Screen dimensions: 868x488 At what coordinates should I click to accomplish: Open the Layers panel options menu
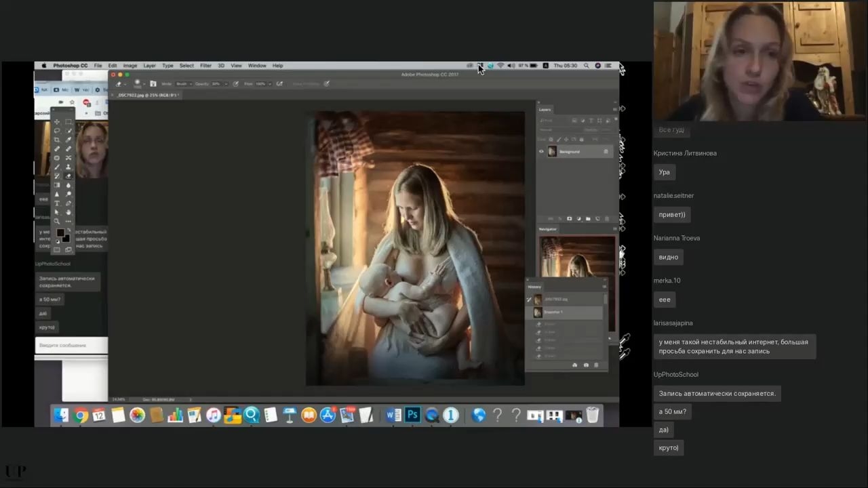coord(614,109)
